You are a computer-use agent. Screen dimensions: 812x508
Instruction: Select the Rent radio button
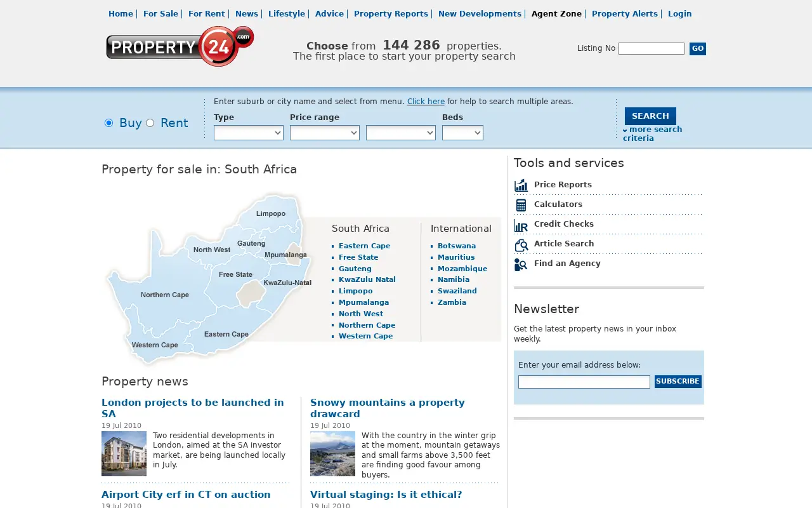point(150,123)
